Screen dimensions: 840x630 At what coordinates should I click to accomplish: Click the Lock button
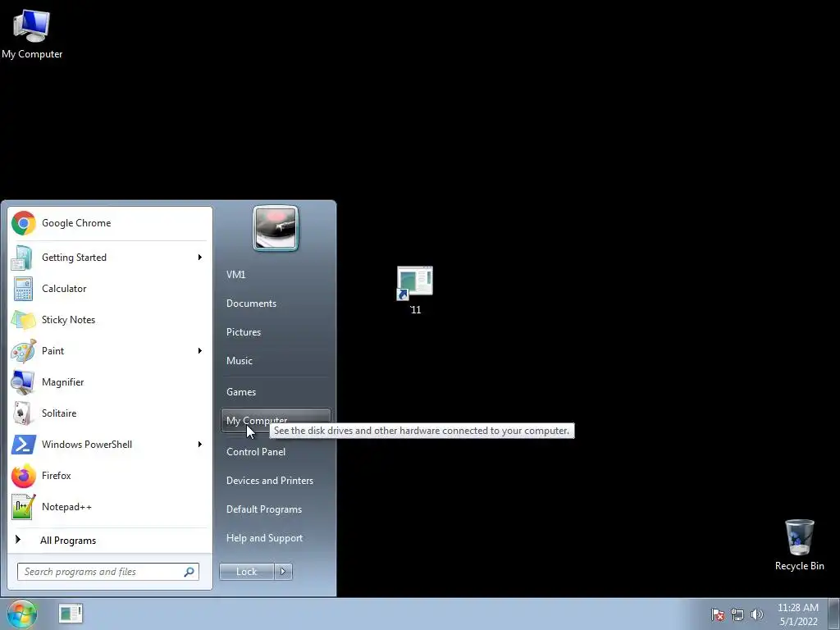pos(246,572)
